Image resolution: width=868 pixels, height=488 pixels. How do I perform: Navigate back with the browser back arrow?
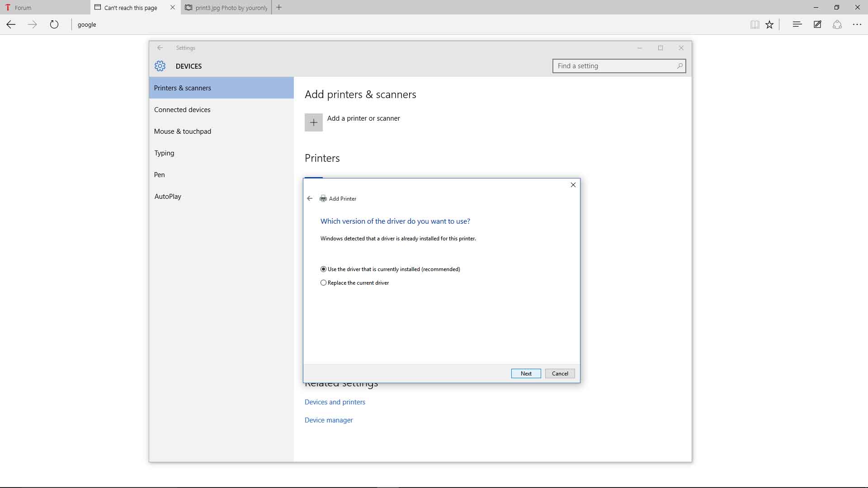(10, 24)
